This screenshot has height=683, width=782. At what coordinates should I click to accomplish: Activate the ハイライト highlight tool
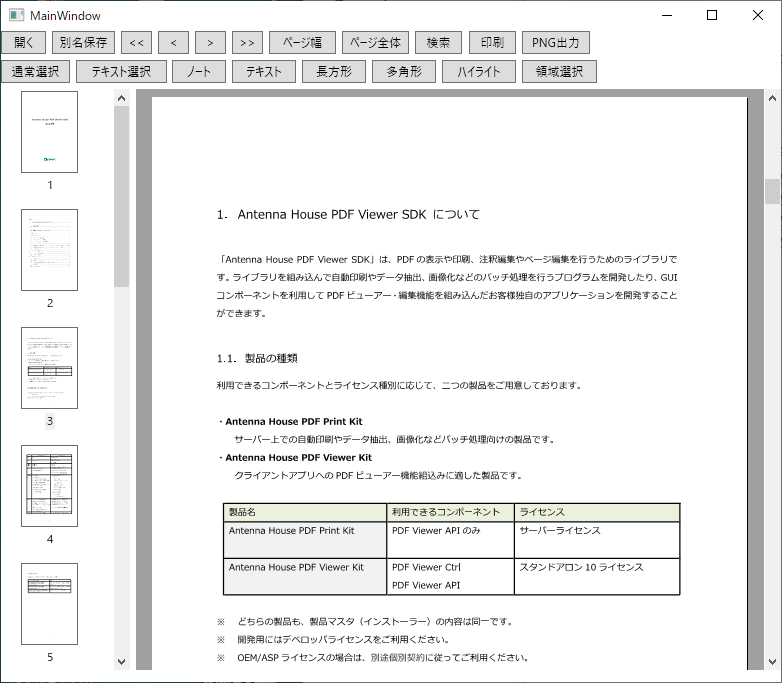click(x=478, y=71)
